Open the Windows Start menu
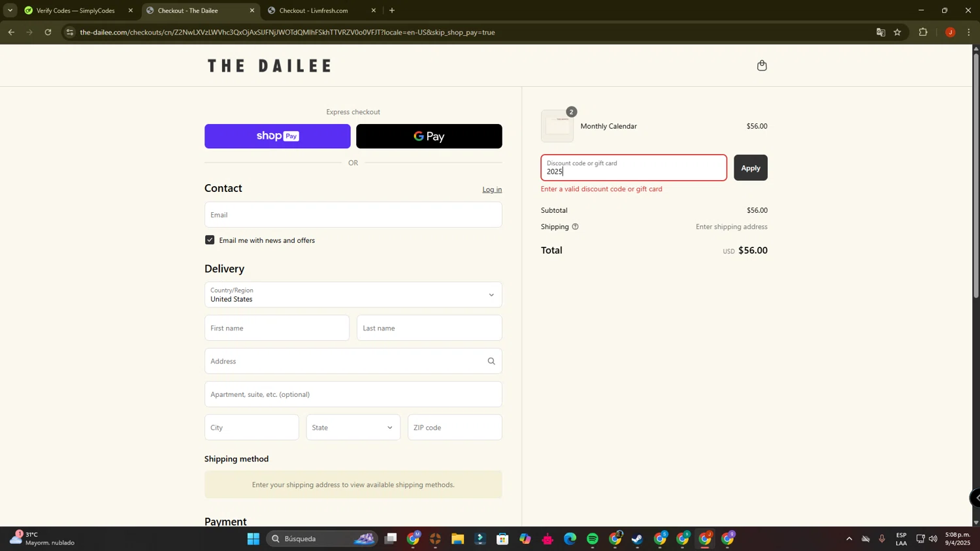Viewport: 980px width, 551px height. tap(253, 539)
